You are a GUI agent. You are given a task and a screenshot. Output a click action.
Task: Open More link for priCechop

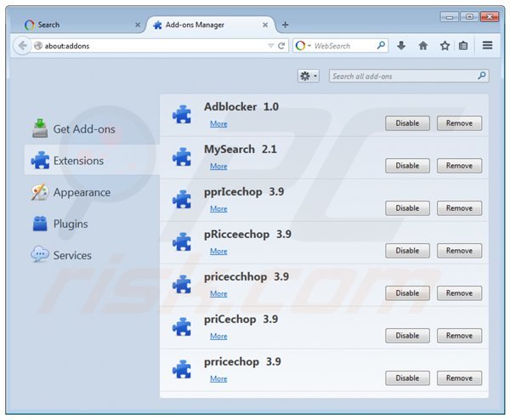218,336
